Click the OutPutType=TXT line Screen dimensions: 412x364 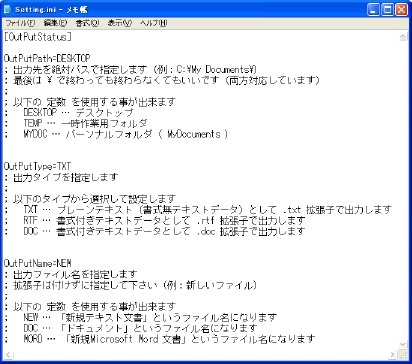tap(37, 166)
